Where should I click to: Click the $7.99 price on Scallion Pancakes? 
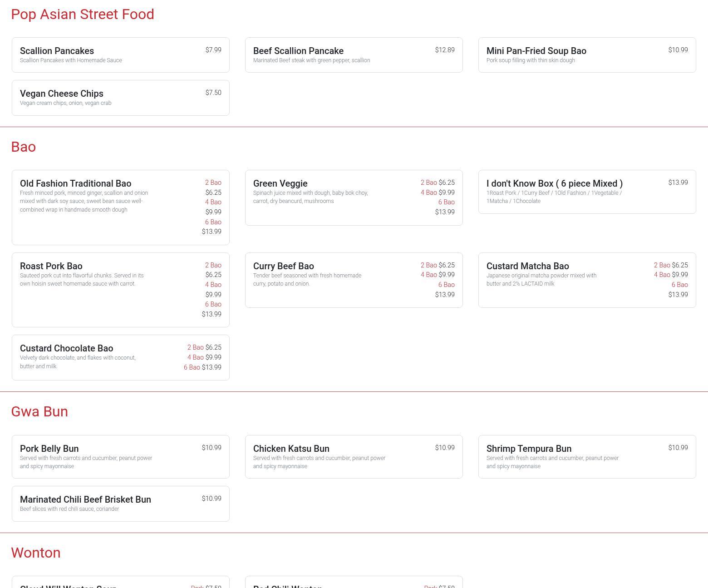point(213,50)
